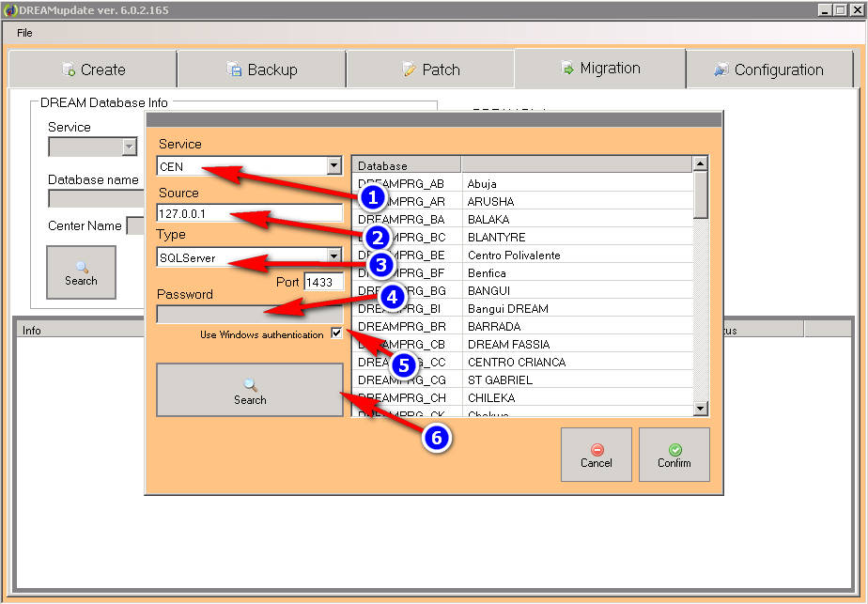The image size is (868, 604).
Task: Click the Backup tab disk icon
Action: click(234, 70)
